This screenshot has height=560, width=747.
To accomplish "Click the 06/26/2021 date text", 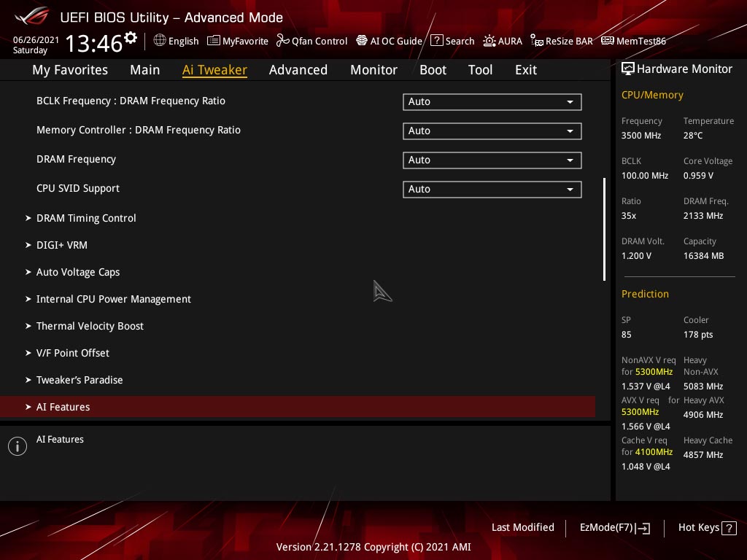I will (36, 39).
